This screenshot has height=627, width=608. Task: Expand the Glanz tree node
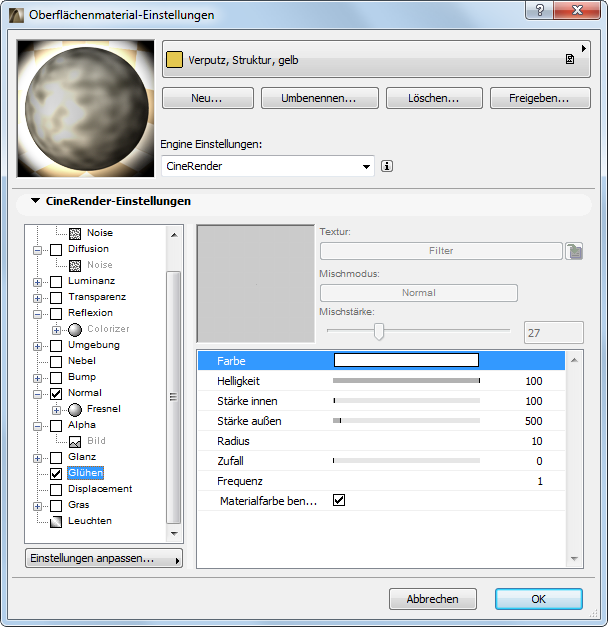37,458
